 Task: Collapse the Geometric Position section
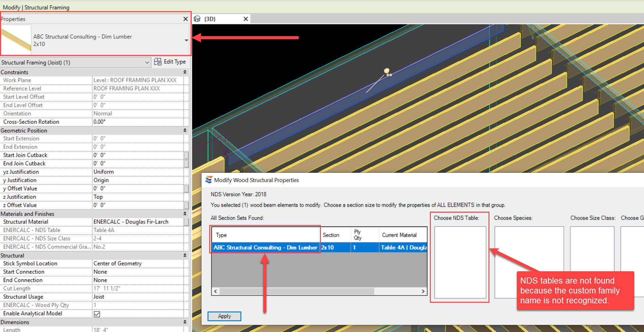tap(185, 131)
